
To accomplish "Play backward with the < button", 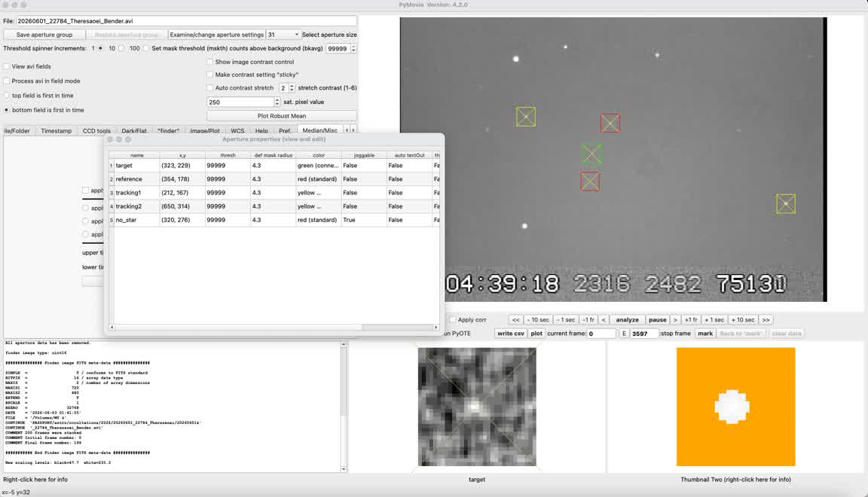I will [604, 320].
